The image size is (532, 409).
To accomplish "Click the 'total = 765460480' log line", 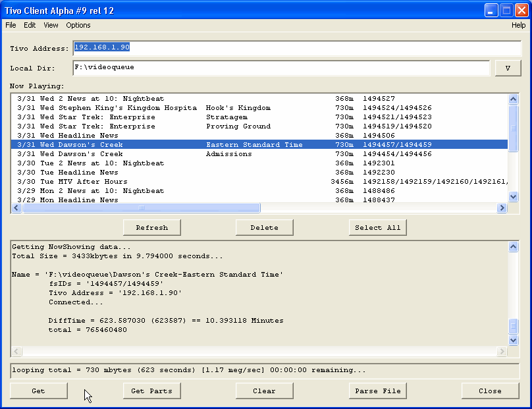I will [88, 329].
